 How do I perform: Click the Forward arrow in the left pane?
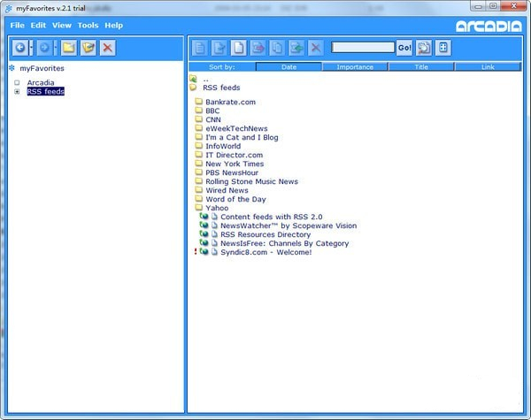pyautogui.click(x=44, y=48)
